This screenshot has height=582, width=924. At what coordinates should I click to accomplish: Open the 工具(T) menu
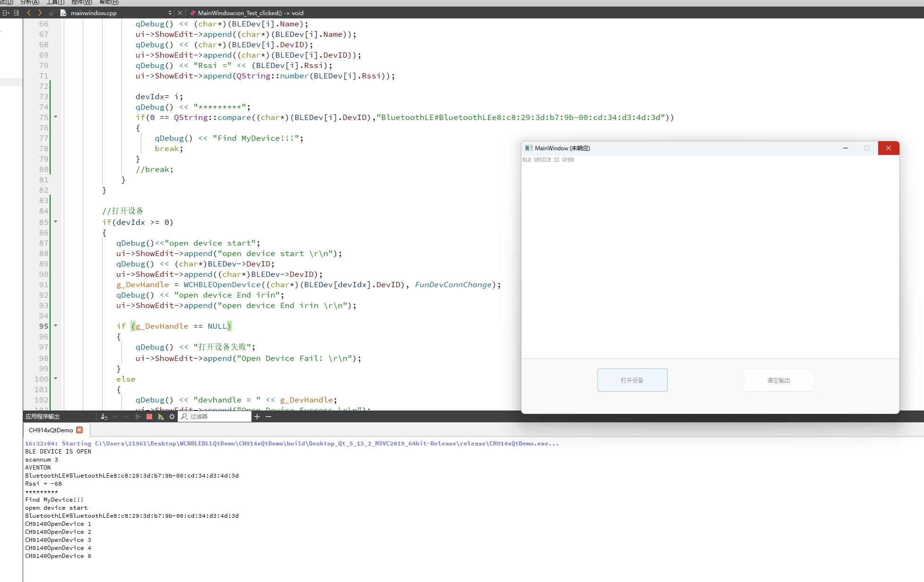pyautogui.click(x=55, y=2)
